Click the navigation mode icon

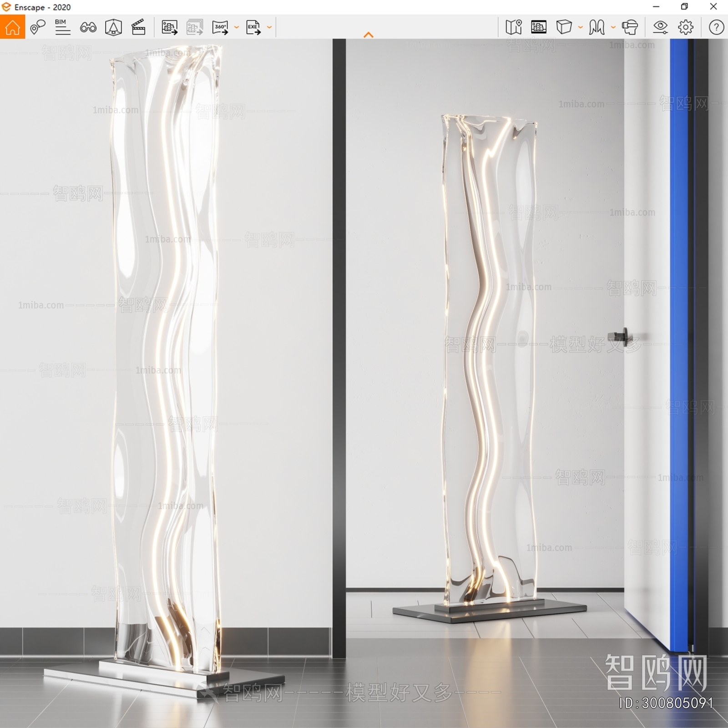tap(597, 27)
